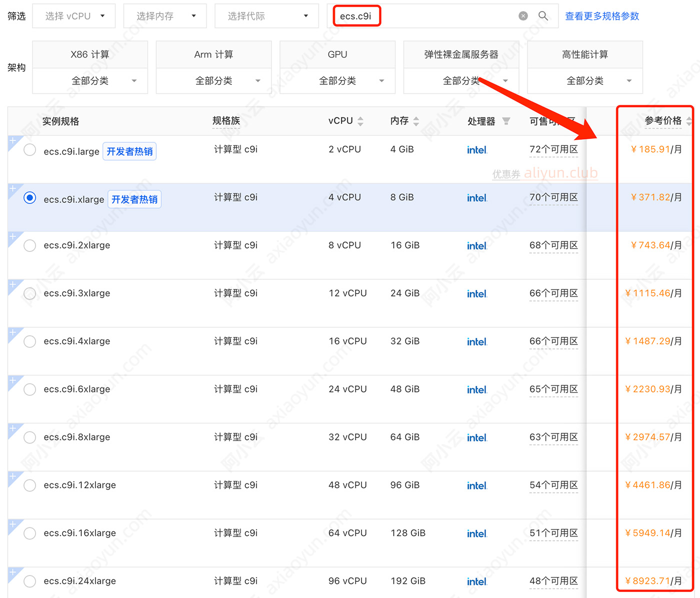Click 70个可用区 availability link
Screen dimensions: 700x598
pyautogui.click(x=553, y=197)
